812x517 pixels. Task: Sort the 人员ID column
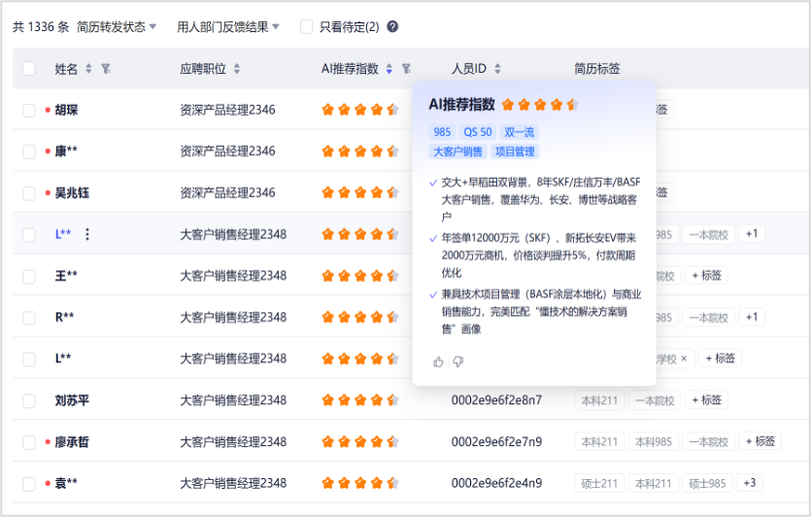[x=497, y=68]
